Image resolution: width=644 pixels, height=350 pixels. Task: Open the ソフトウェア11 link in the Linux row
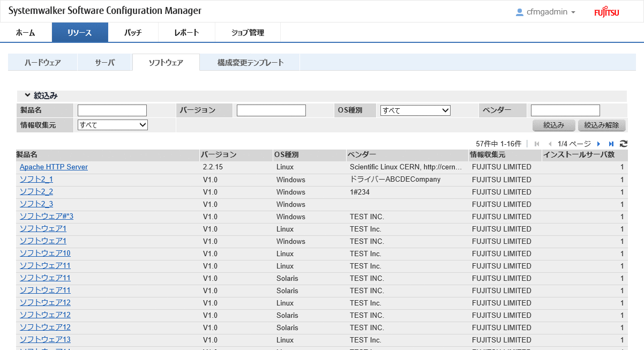45,265
